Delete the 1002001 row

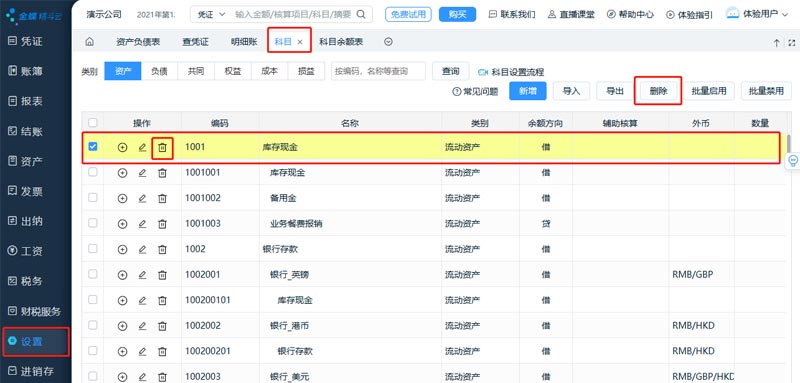pos(162,275)
